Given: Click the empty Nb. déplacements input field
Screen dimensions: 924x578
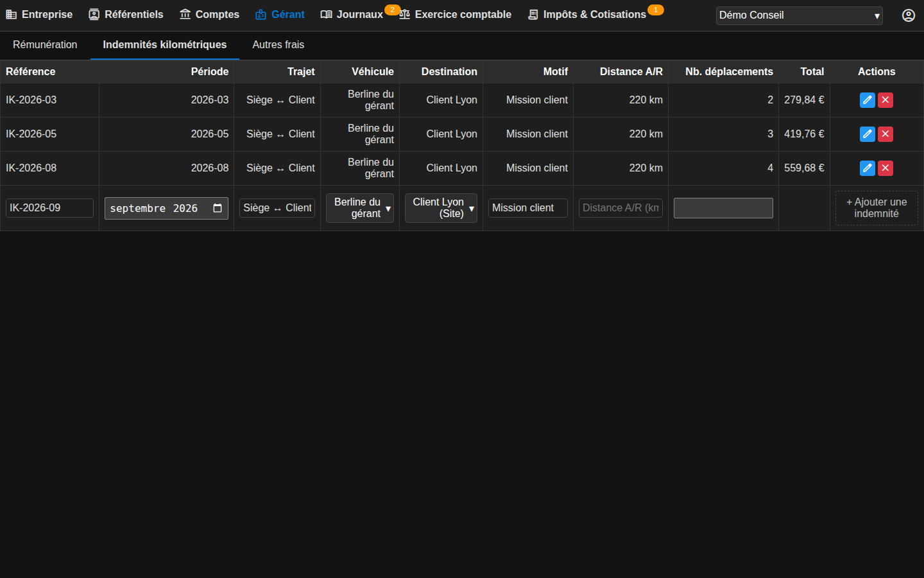Looking at the screenshot, I should pos(723,208).
